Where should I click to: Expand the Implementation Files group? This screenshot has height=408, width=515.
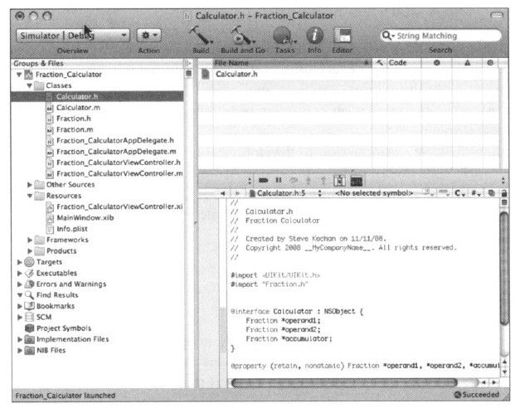coord(19,339)
